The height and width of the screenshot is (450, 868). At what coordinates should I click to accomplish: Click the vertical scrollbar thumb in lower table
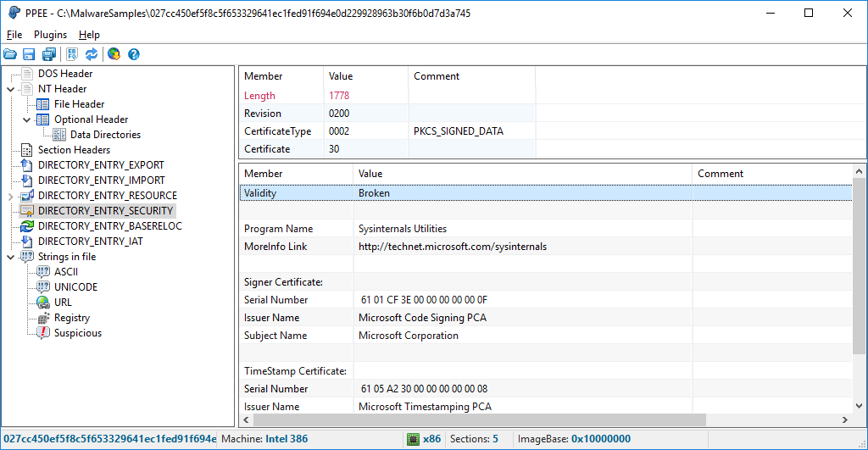click(859, 266)
